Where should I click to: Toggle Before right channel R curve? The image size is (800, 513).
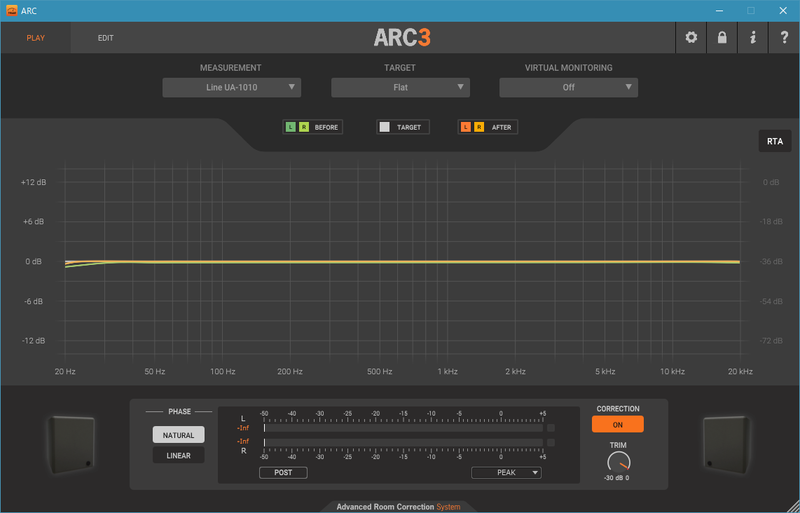(x=304, y=127)
